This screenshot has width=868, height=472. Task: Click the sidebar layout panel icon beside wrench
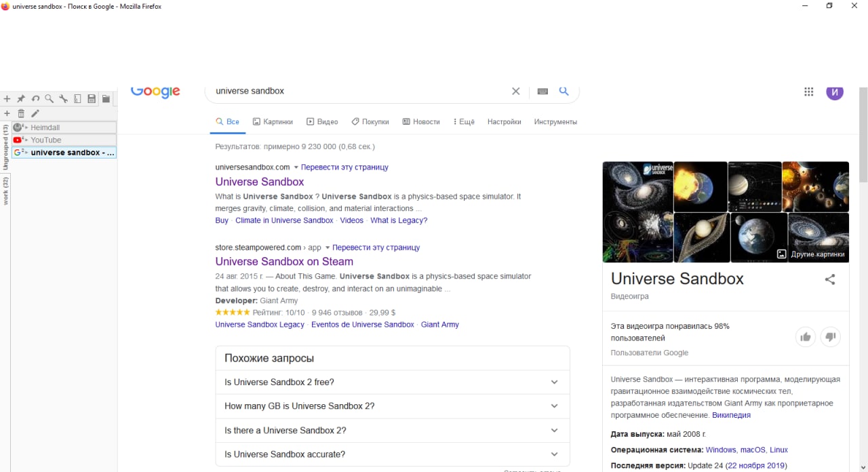(x=77, y=99)
